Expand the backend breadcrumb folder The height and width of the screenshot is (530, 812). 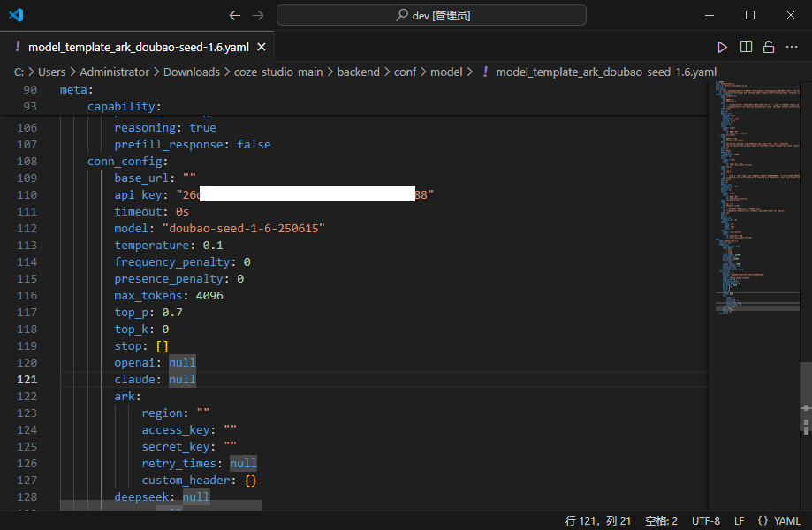click(358, 72)
